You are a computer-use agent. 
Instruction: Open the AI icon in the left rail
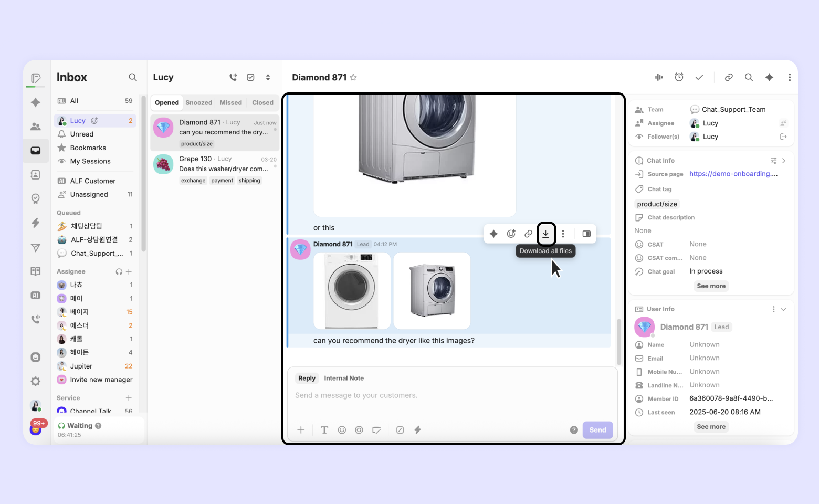36,295
